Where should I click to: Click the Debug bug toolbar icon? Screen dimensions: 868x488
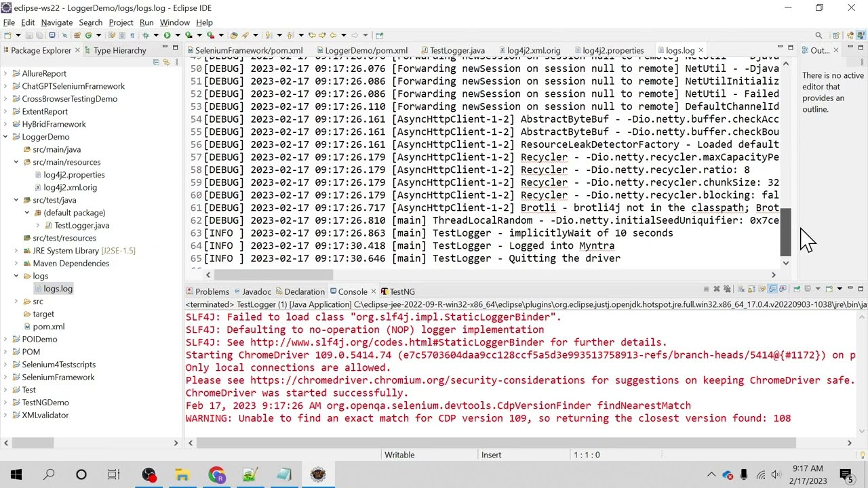146,35
